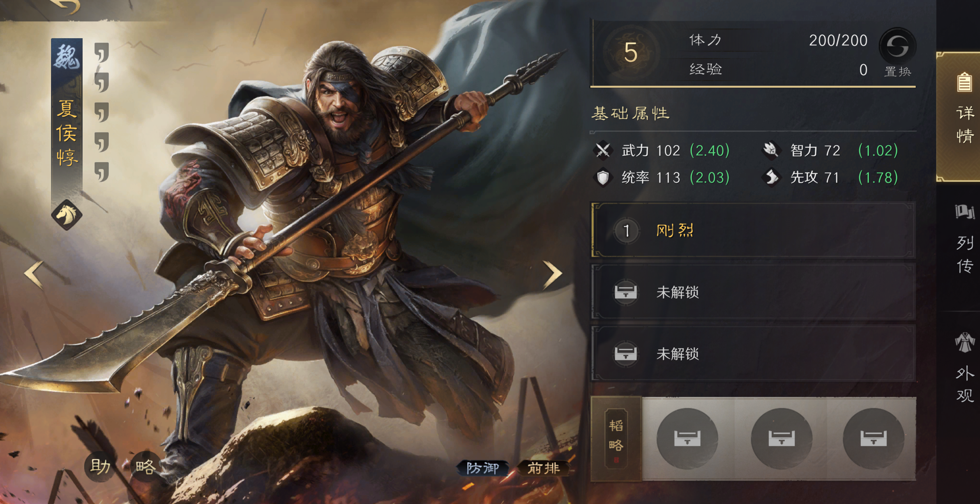Click the 置换 swap circular icon
The height and width of the screenshot is (504, 980).
point(897,46)
